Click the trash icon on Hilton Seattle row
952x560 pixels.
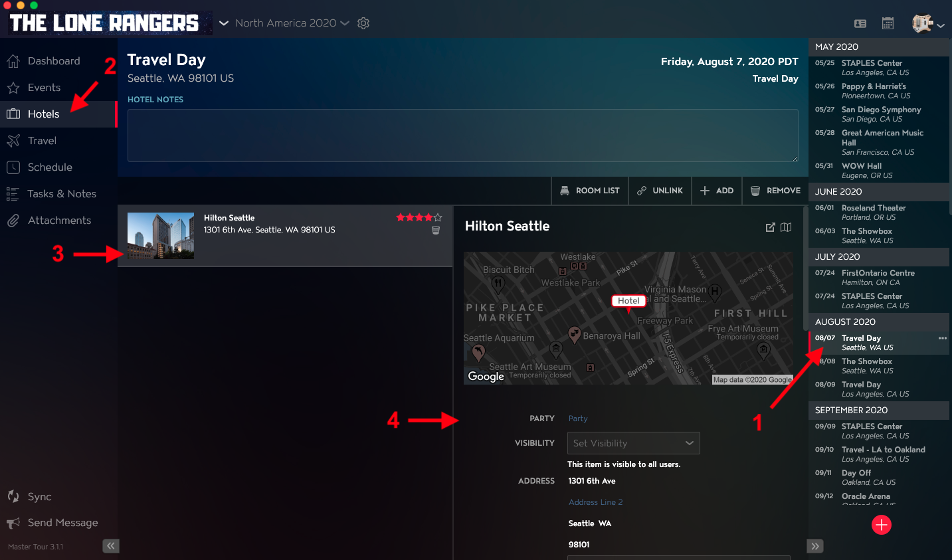(436, 230)
